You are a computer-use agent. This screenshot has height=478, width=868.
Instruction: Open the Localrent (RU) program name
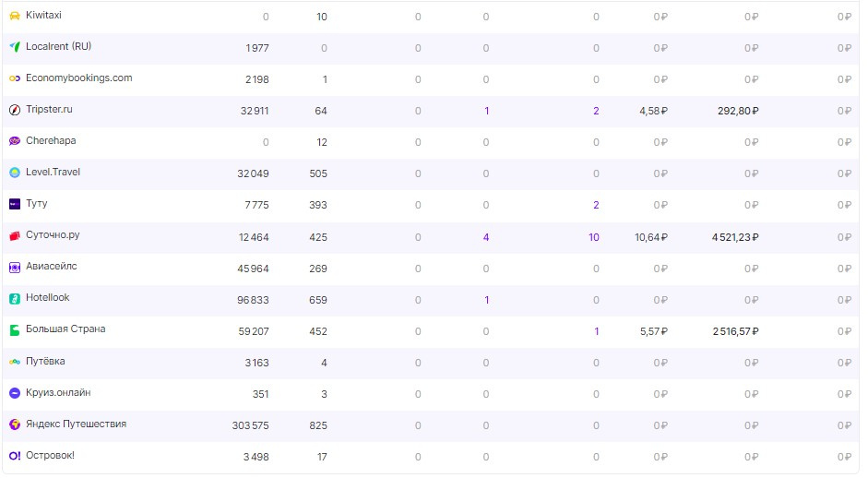[x=59, y=46]
